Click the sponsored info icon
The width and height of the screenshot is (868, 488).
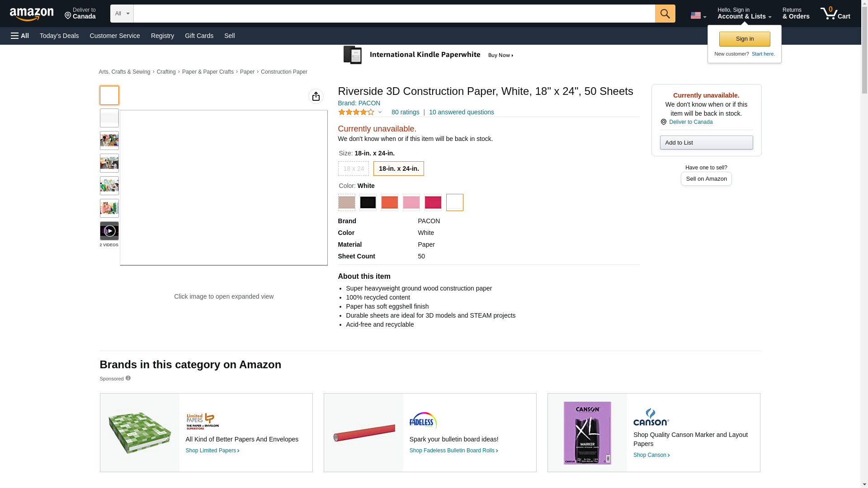pos(128,378)
